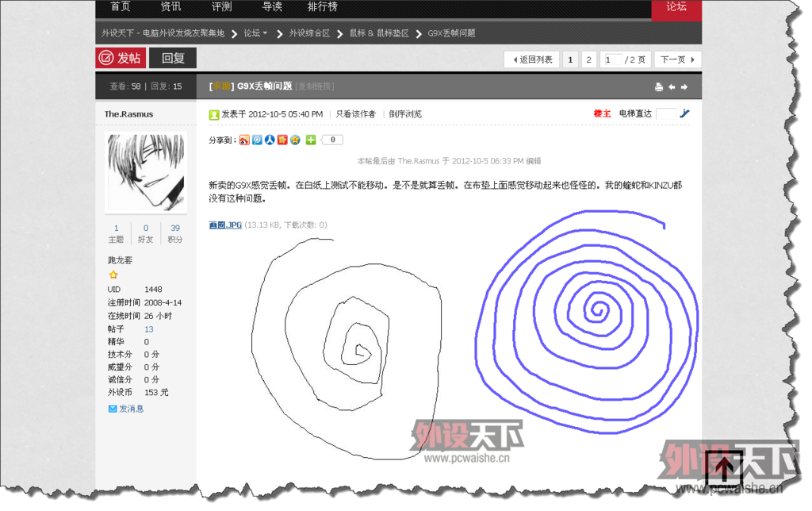Share post to Renren icon

270,140
